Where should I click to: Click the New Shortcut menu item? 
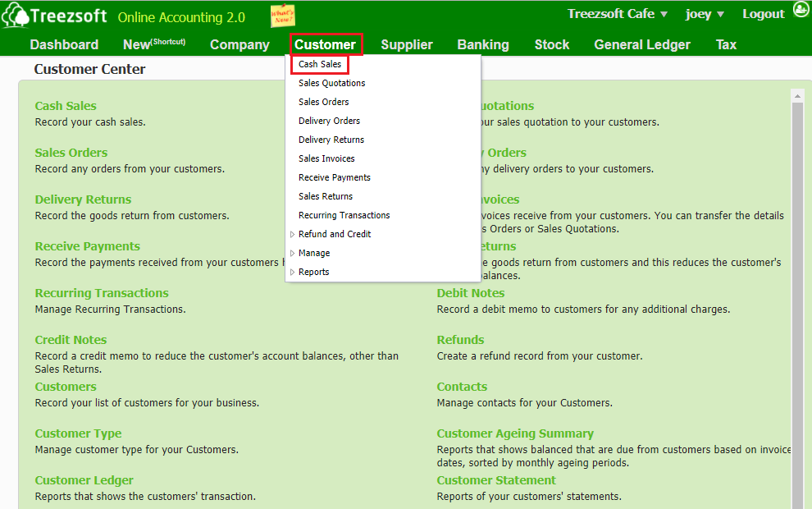click(x=153, y=44)
